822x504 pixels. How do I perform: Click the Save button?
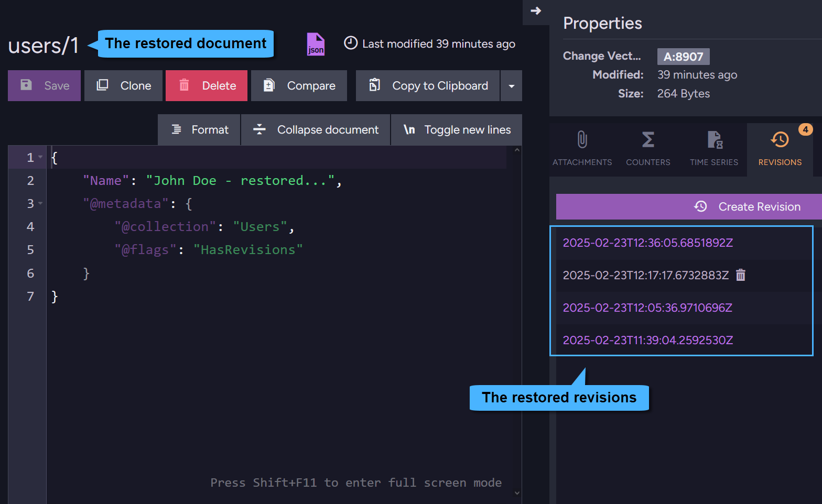[44, 85]
